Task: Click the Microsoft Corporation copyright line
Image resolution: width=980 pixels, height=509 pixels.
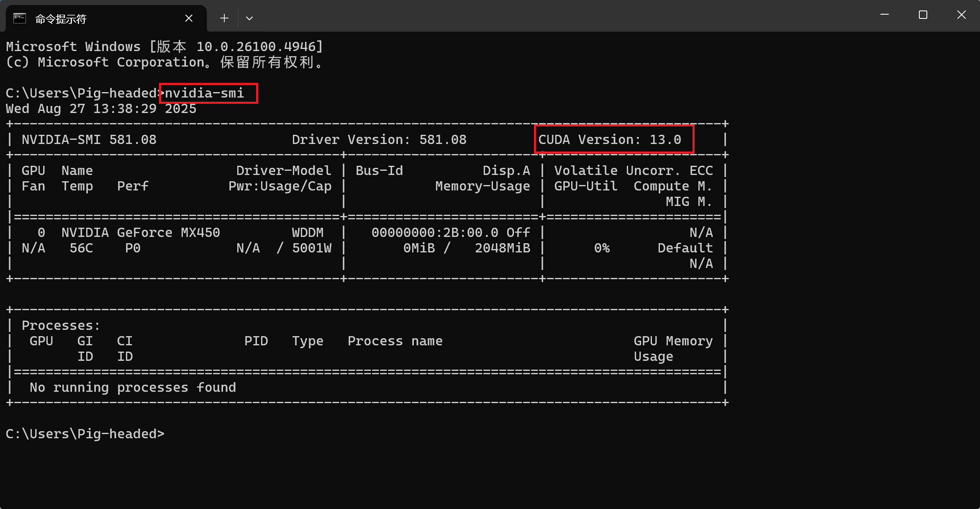Action: tap(164, 62)
